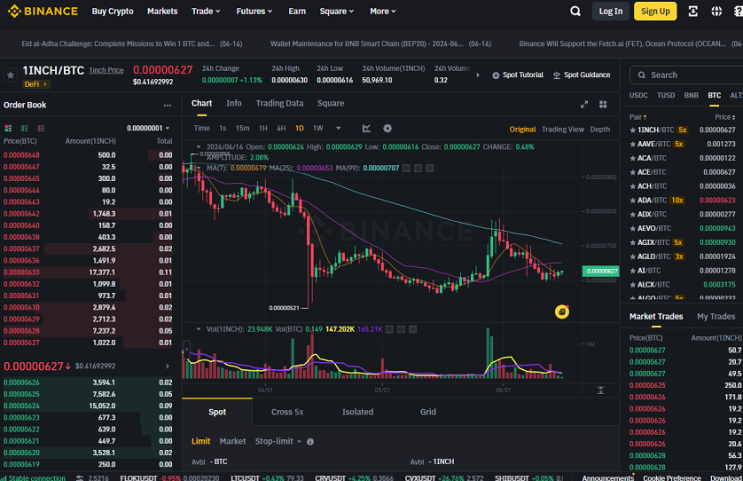Star the AGIX/BTC pair

coord(632,243)
